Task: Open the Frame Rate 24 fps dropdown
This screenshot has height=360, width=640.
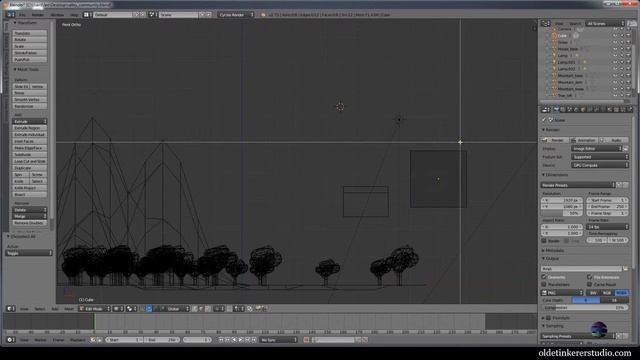Action: [x=607, y=227]
